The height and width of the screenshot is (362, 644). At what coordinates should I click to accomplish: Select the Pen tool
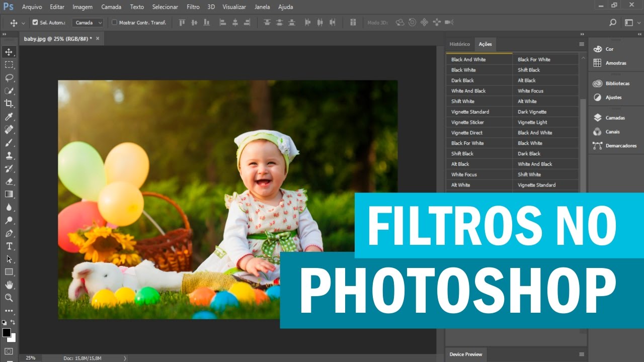pyautogui.click(x=9, y=233)
